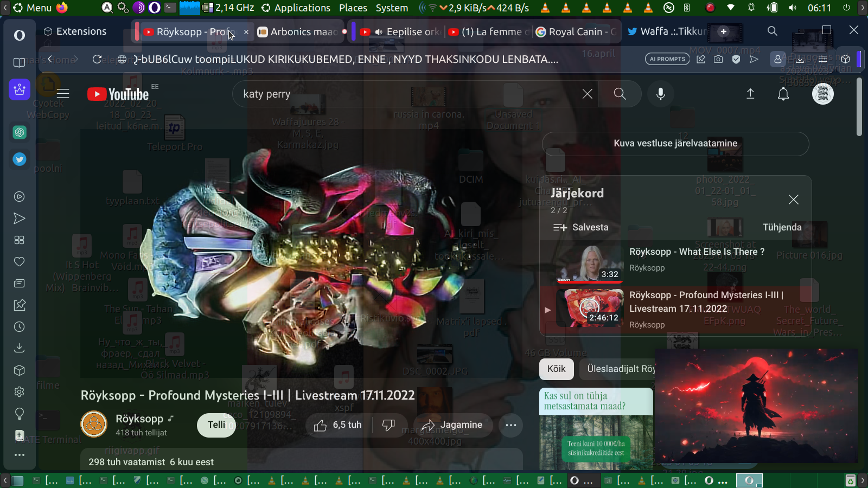
Task: Subscribe with the Telli button
Action: (216, 425)
